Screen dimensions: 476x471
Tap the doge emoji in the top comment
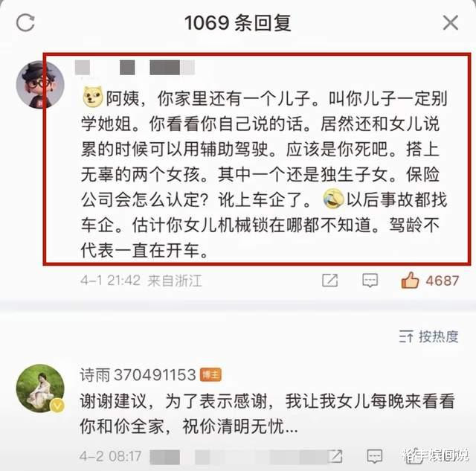(92, 97)
